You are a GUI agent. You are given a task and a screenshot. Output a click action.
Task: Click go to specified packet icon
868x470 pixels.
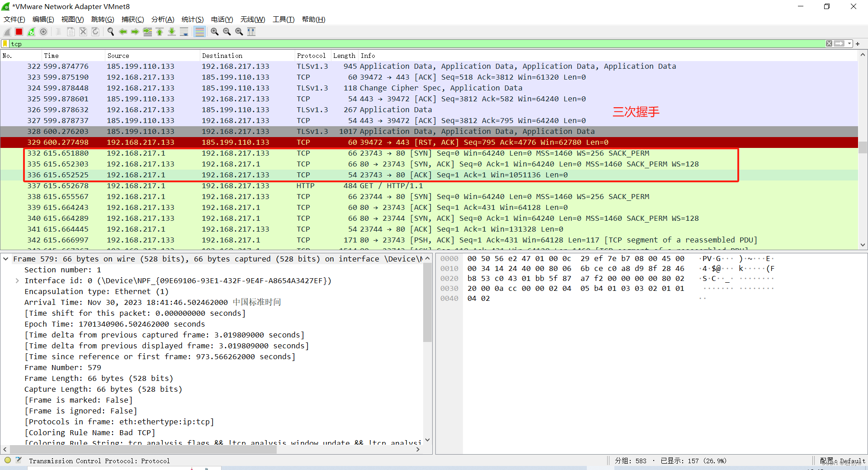147,32
